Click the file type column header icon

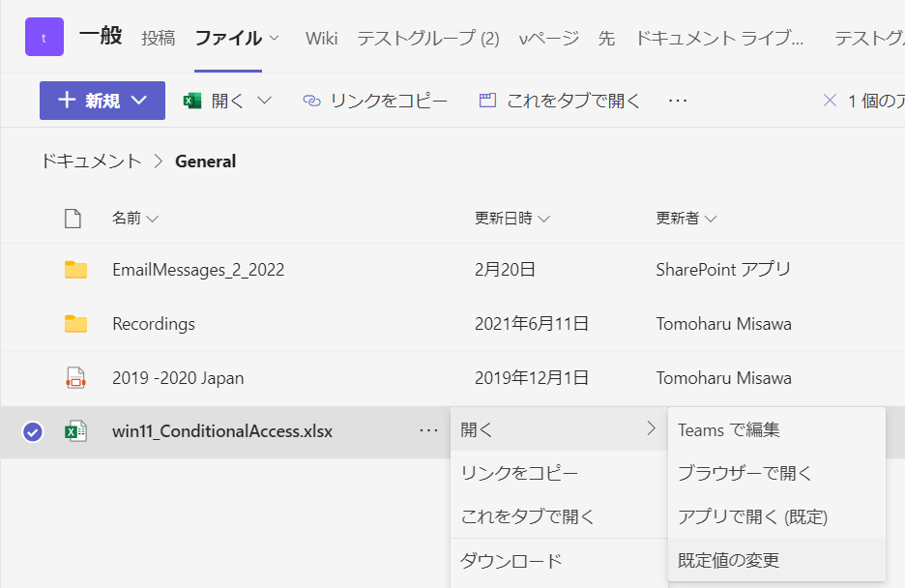[x=73, y=219]
